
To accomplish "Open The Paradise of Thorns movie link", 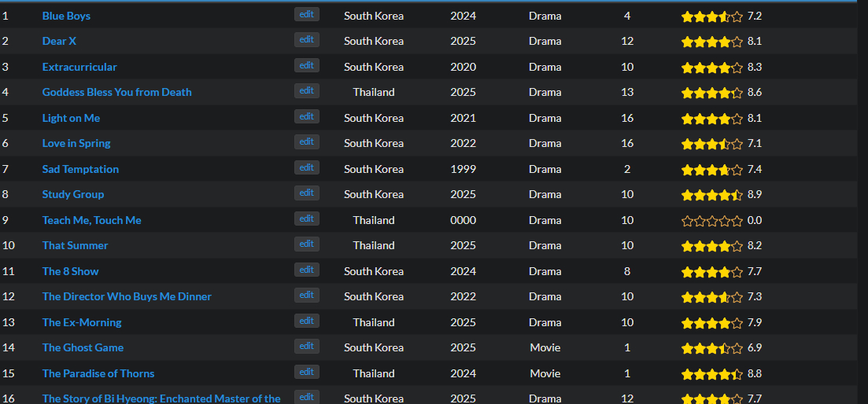I will pos(98,373).
